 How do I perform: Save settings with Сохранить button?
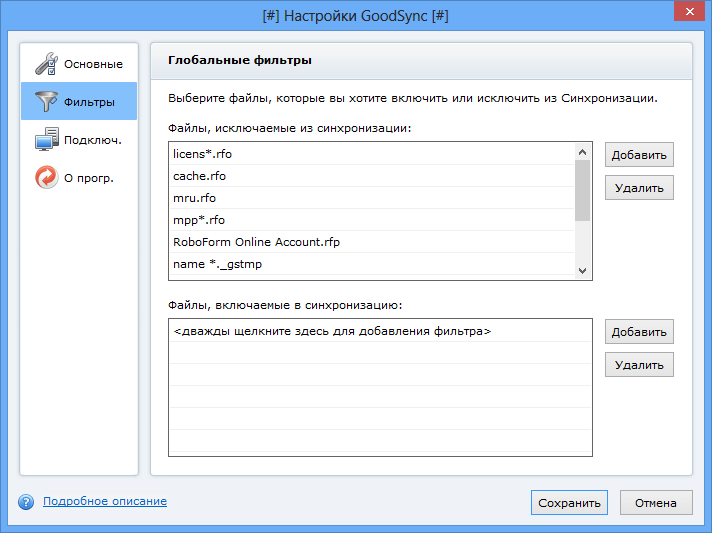click(569, 503)
